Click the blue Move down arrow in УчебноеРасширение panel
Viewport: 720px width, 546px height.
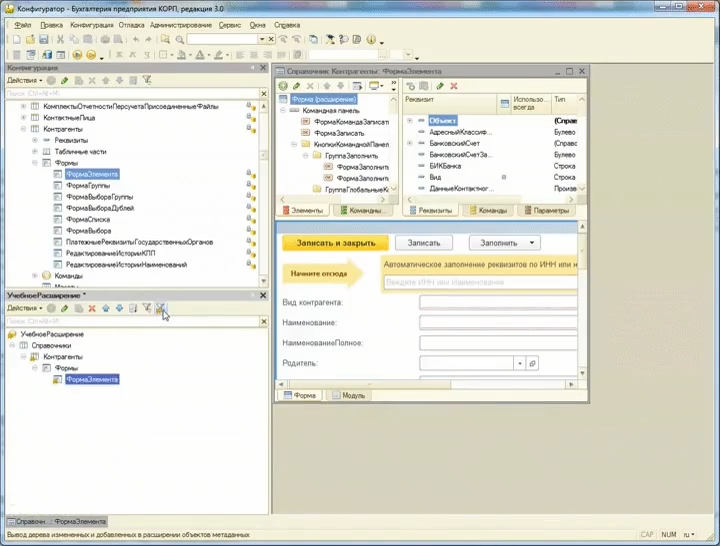(x=119, y=308)
